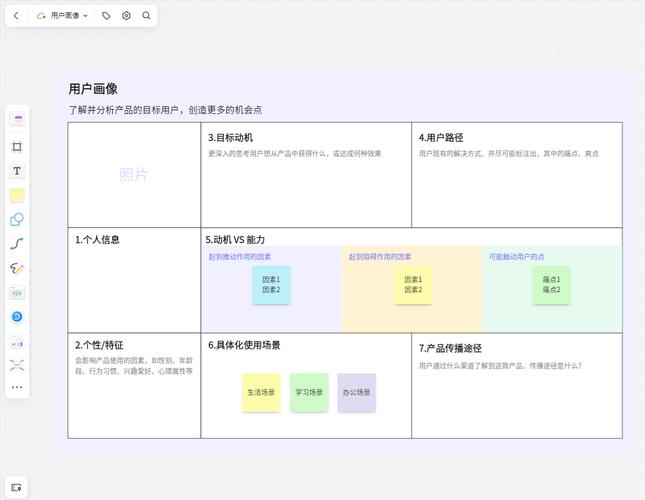
Task: Select the Frame tool
Action: [x=17, y=147]
